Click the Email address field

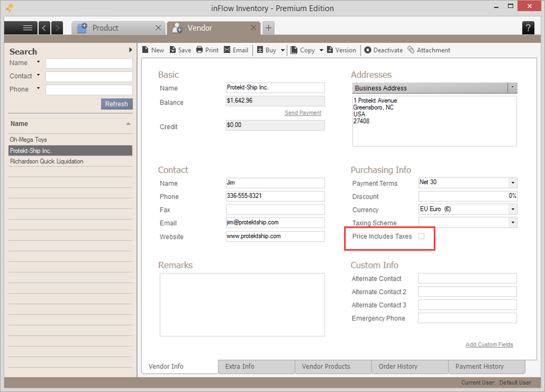coord(275,222)
